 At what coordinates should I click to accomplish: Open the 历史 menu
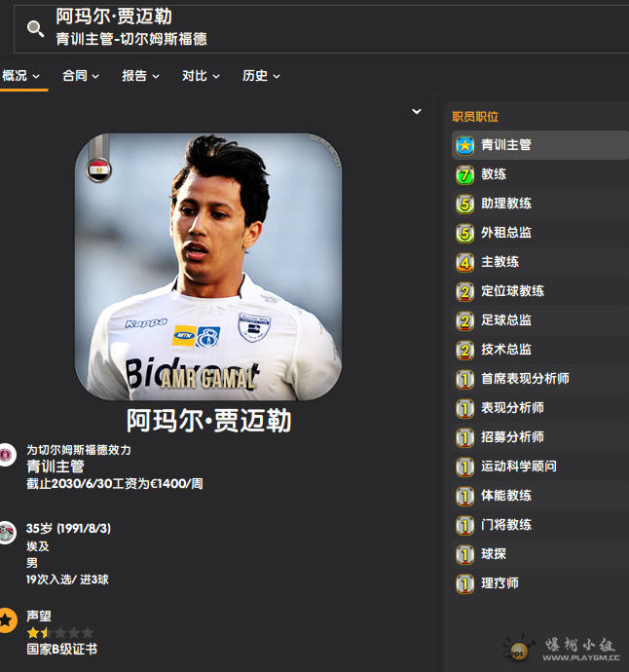coord(262,76)
